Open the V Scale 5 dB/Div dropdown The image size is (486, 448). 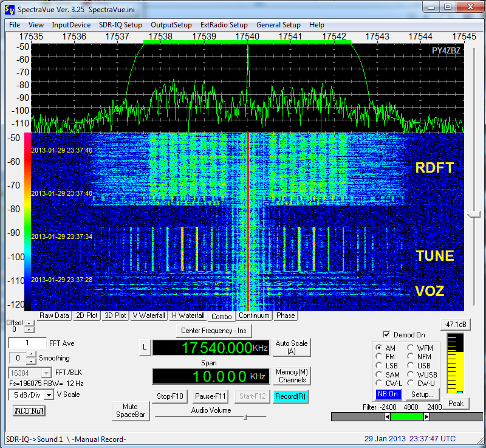[x=49, y=395]
